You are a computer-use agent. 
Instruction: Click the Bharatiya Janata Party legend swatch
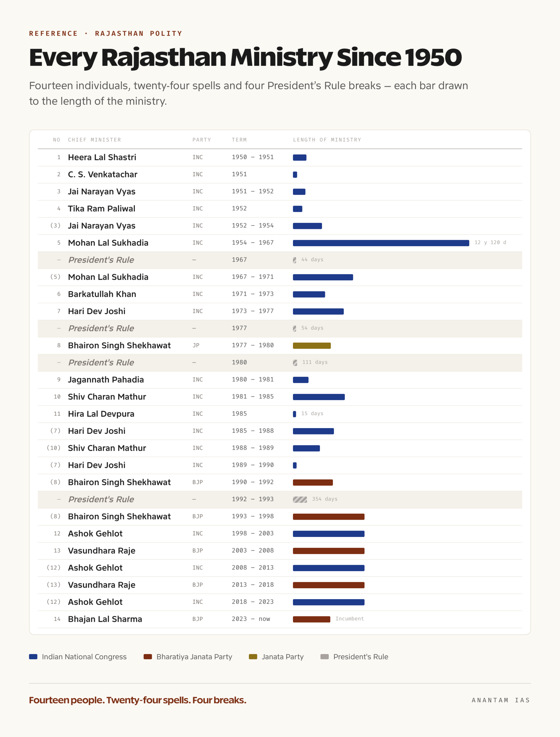(x=148, y=657)
